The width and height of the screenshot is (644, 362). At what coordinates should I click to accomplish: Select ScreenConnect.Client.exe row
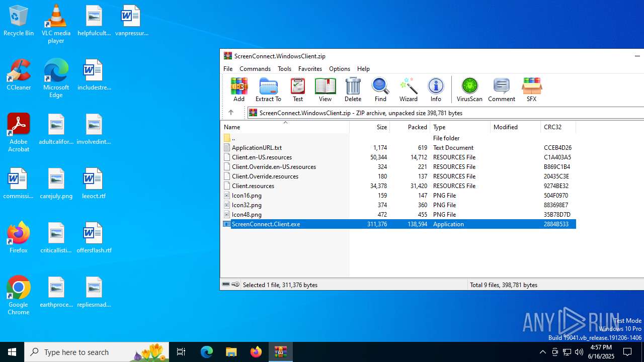399,224
